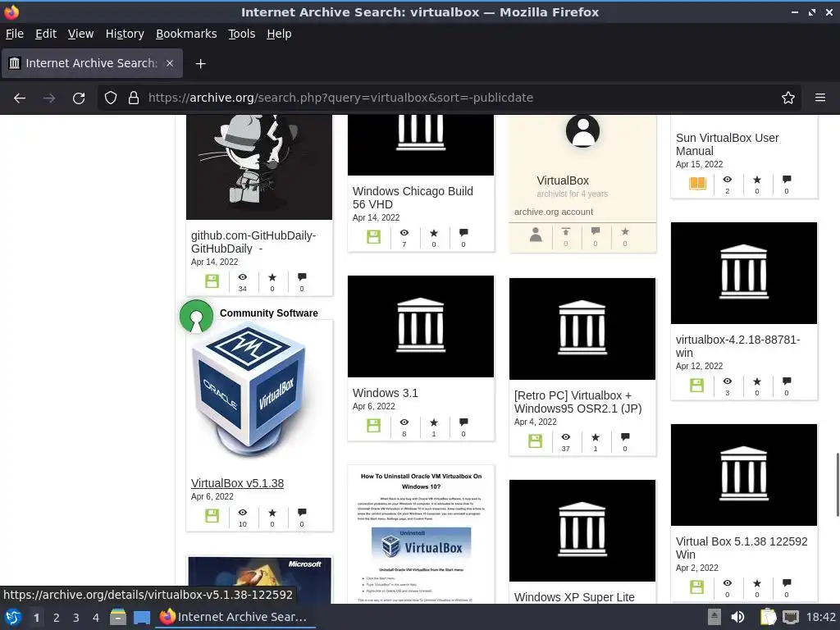Click the network tray icon

[x=791, y=617]
